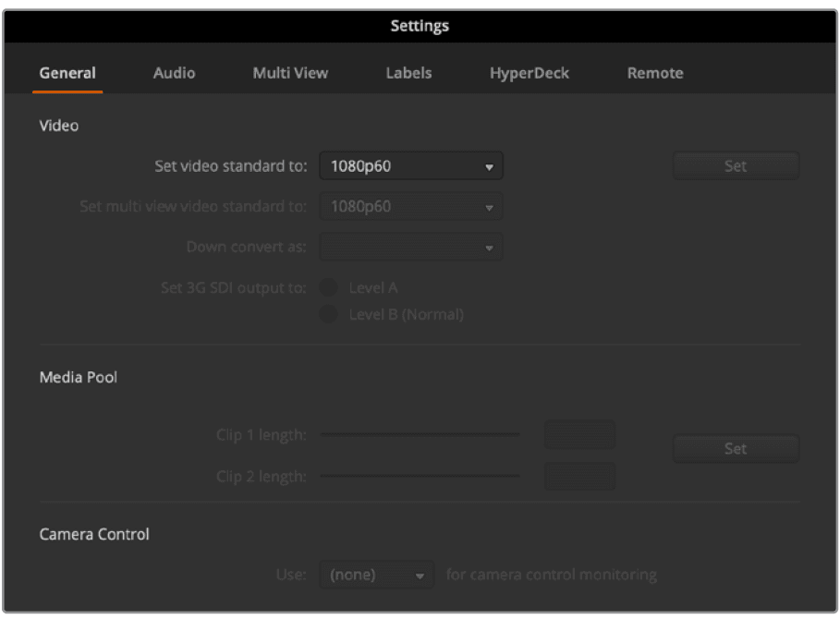This screenshot has height=619, width=840.
Task: Click the Clip 1 length slider
Action: [420, 434]
